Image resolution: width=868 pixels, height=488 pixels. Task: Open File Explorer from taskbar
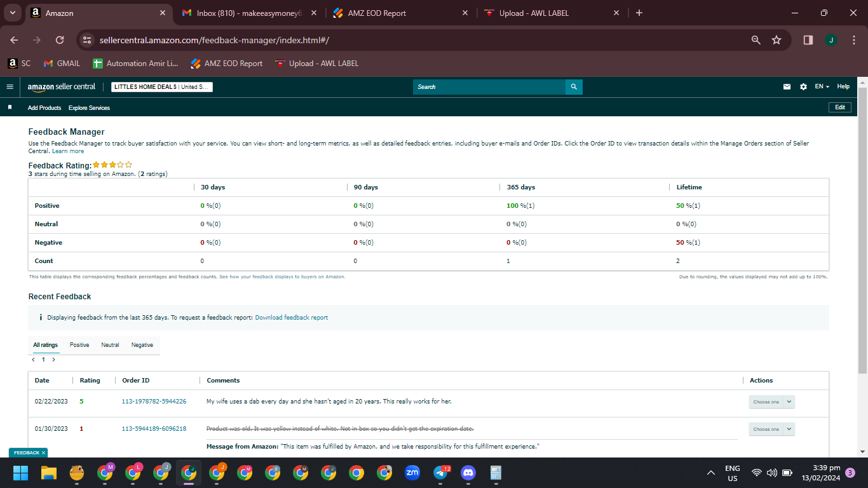49,473
